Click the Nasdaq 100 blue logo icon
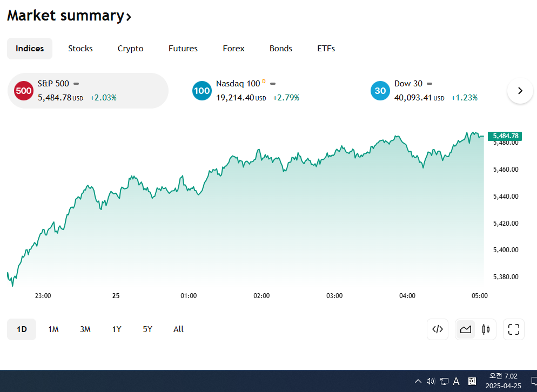Viewport: 537px width, 392px height. click(x=202, y=91)
